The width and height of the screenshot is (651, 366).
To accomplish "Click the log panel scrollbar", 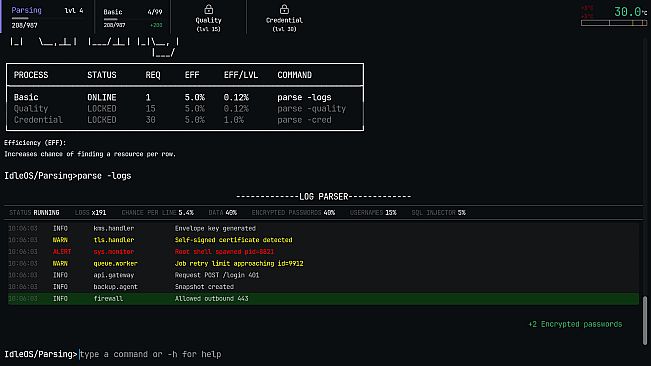I will tap(645, 320).
